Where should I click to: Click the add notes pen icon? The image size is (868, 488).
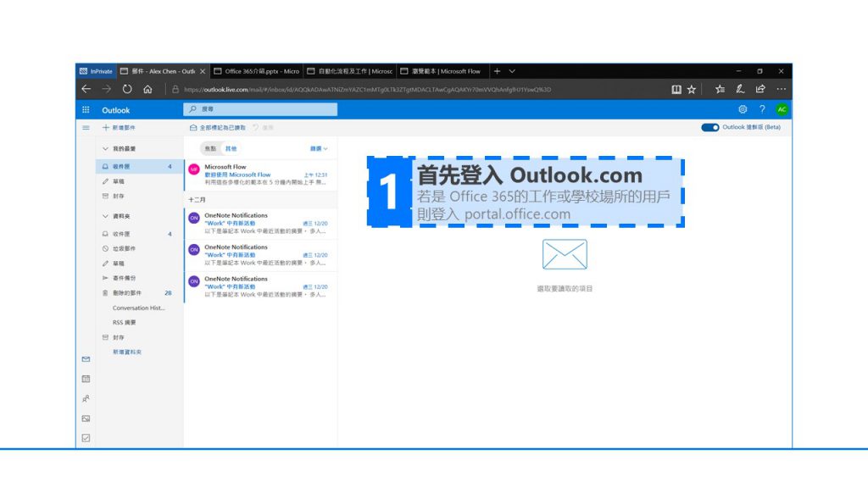pyautogui.click(x=740, y=89)
